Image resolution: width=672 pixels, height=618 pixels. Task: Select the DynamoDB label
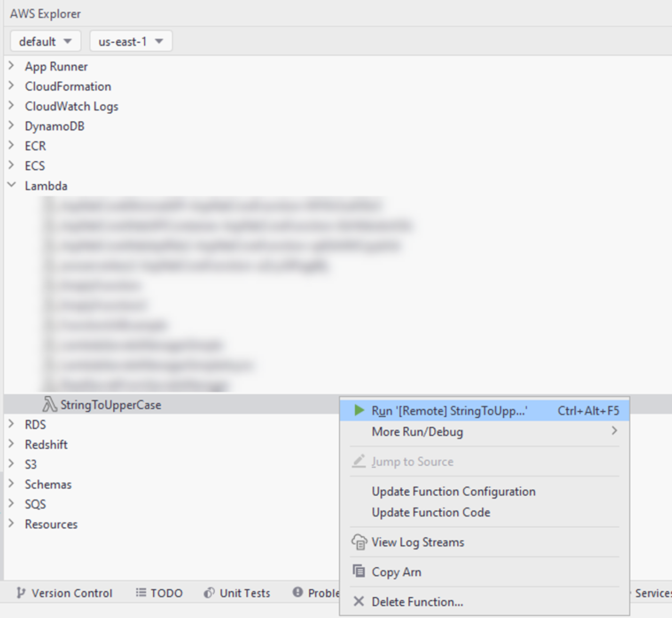pyautogui.click(x=55, y=126)
